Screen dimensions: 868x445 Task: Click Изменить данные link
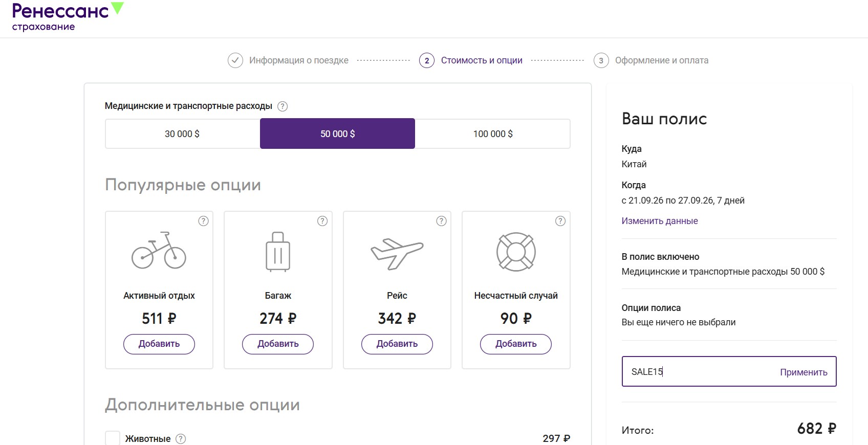point(660,221)
